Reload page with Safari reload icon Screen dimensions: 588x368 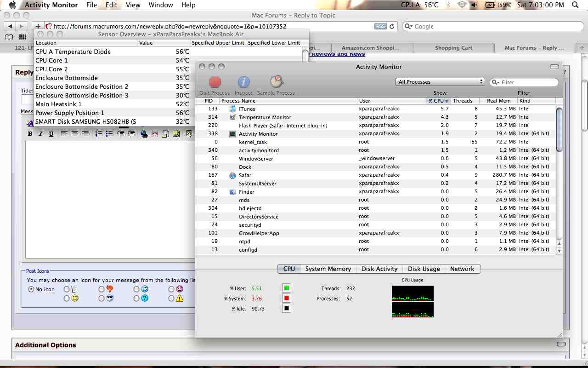pos(392,26)
